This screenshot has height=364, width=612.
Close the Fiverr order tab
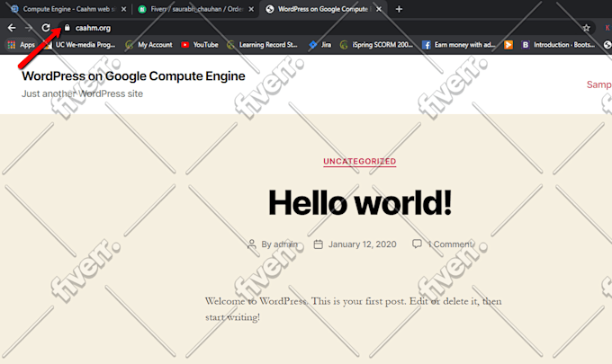click(x=251, y=9)
